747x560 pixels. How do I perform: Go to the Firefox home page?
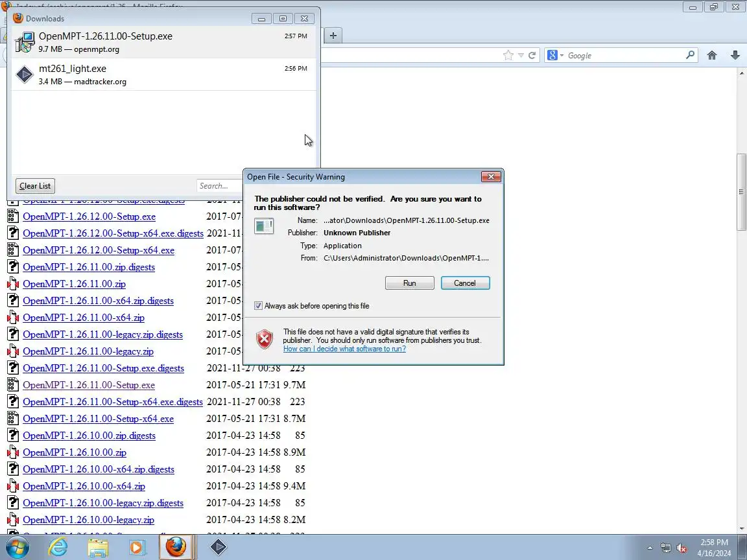(x=712, y=55)
